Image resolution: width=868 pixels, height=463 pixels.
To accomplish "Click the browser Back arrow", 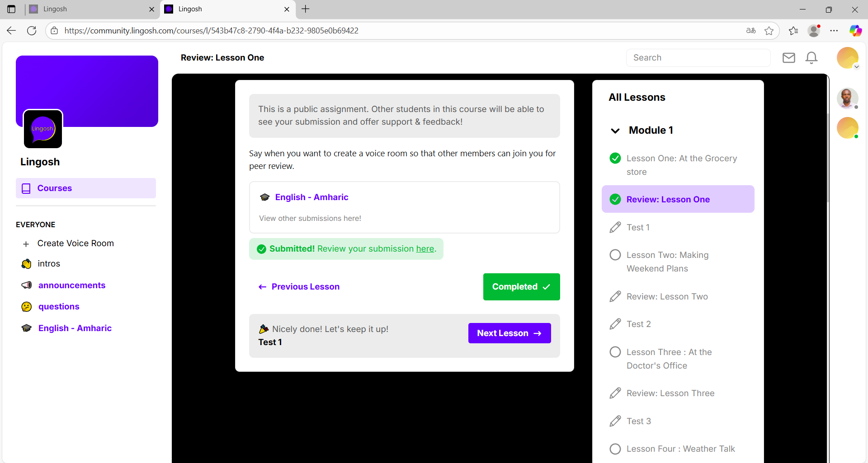I will tap(11, 31).
